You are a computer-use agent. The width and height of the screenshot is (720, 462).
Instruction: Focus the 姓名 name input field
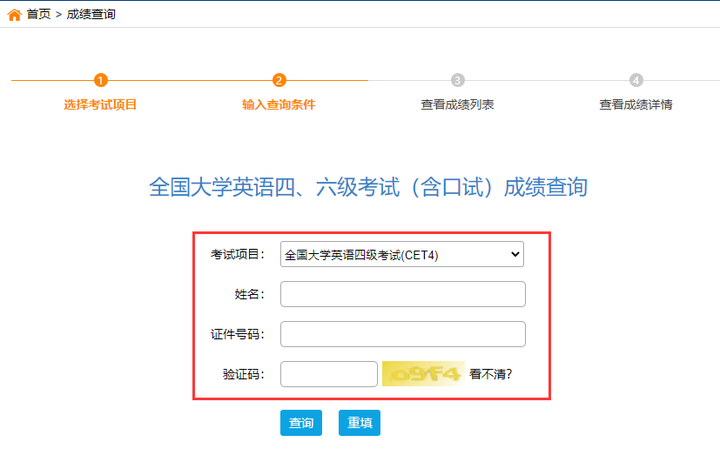(403, 294)
